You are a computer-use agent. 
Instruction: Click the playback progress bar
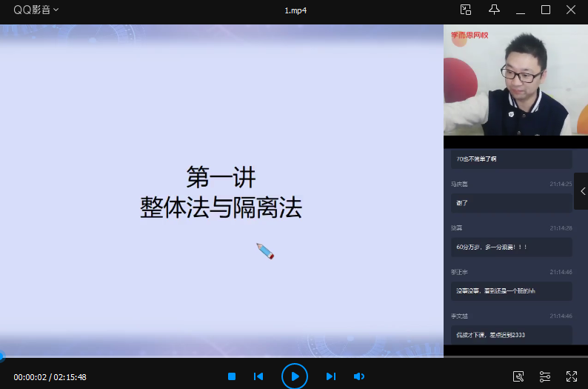294,356
